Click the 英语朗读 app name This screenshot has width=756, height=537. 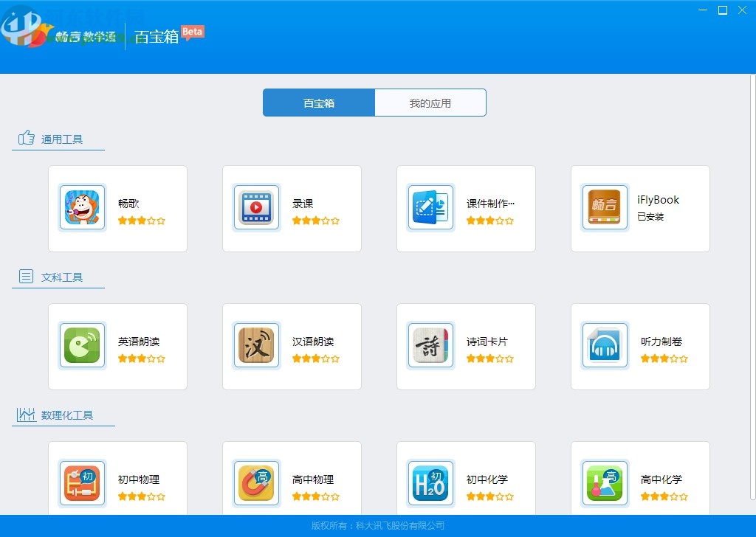coord(139,342)
